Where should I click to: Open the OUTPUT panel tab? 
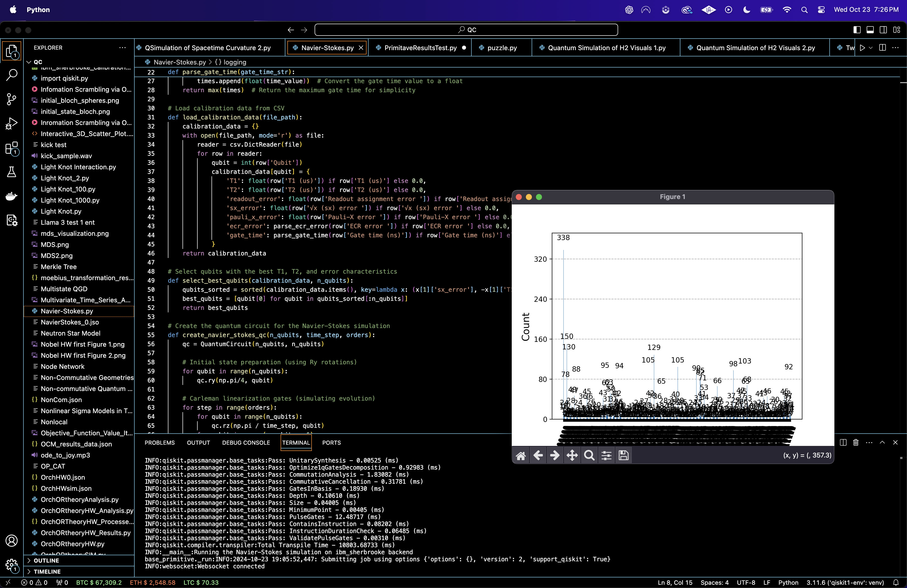click(x=198, y=443)
